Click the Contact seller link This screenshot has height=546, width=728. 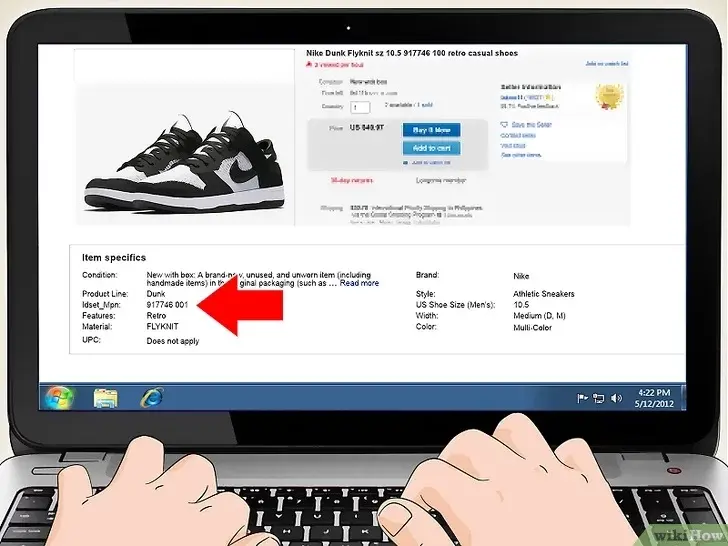pyautogui.click(x=517, y=134)
